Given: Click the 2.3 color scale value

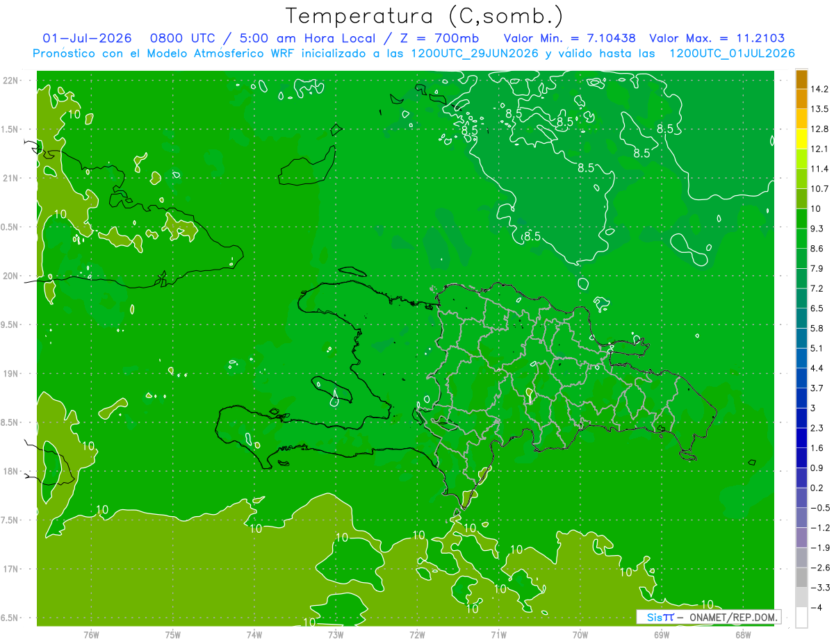Looking at the screenshot, I should click(817, 428).
